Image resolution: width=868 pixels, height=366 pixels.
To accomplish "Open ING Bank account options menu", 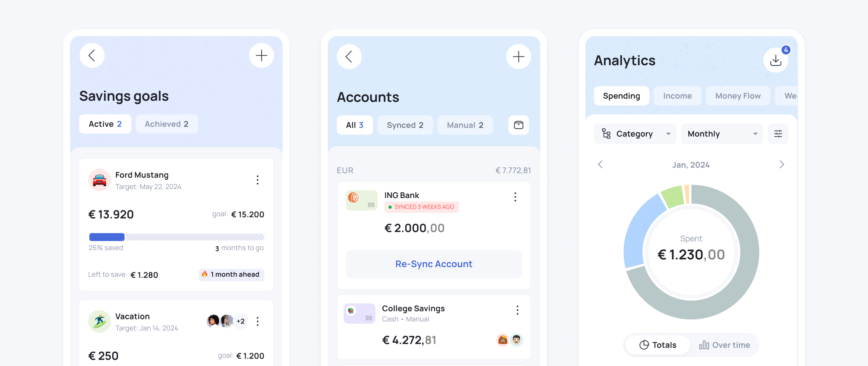I will [x=515, y=197].
